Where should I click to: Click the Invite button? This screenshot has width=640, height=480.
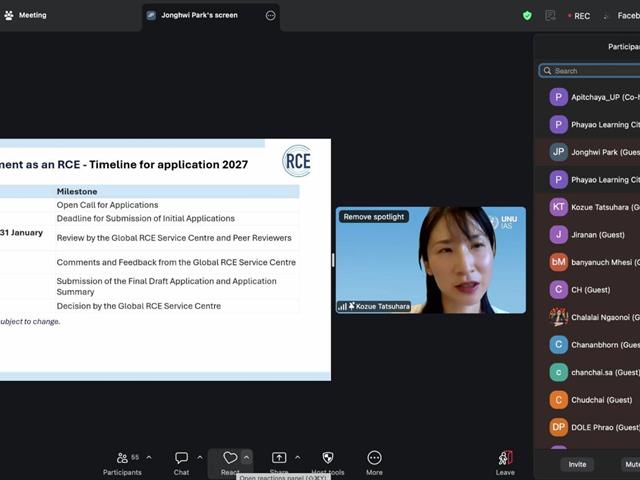(577, 464)
